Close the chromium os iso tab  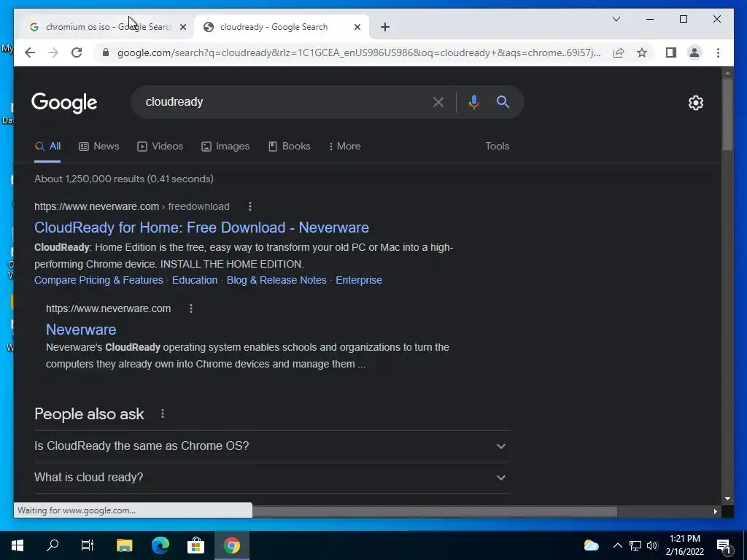183,27
